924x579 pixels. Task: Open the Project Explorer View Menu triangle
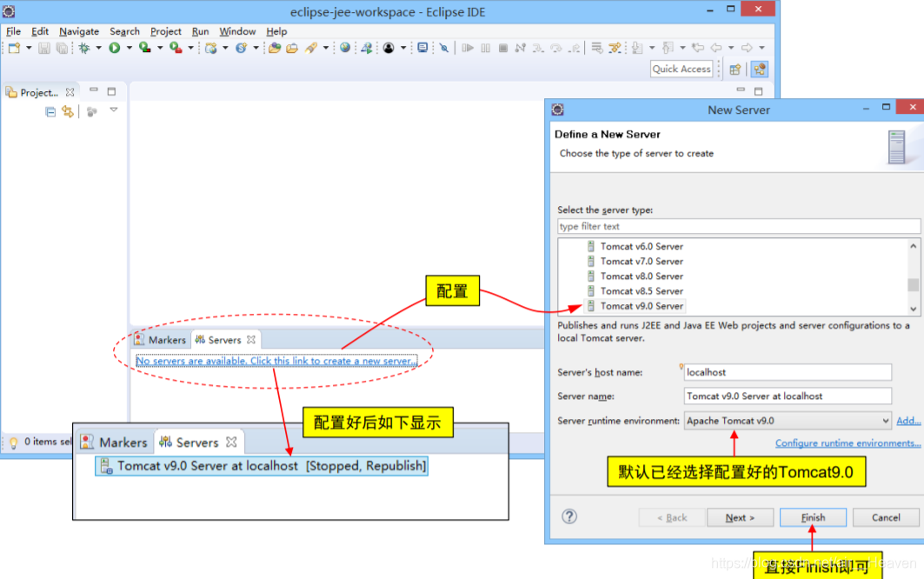114,110
